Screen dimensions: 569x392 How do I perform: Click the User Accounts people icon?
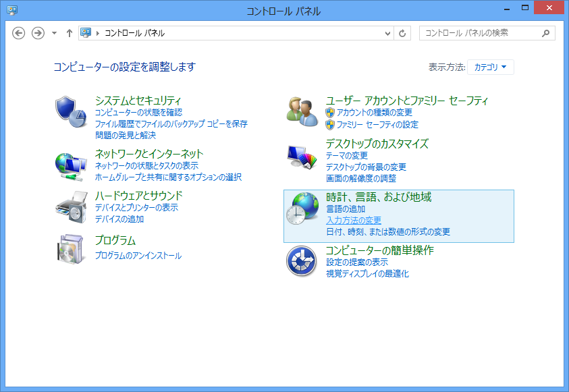coord(302,111)
